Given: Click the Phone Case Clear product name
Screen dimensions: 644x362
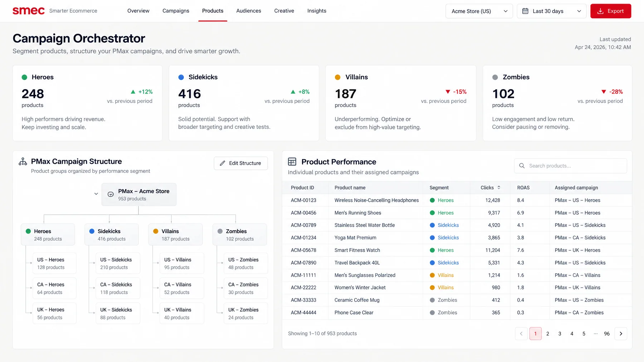Looking at the screenshot, I should (354, 313).
